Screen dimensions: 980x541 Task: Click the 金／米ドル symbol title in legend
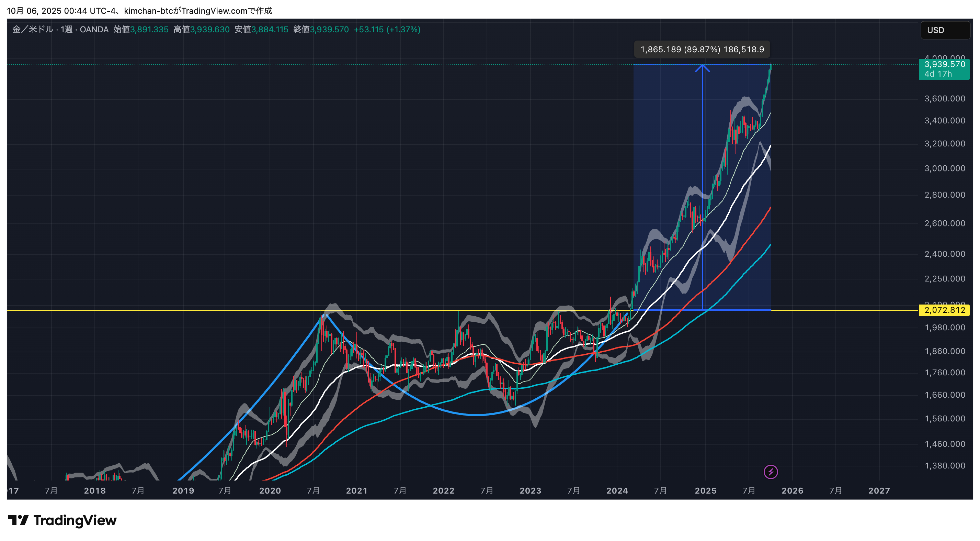coord(32,29)
